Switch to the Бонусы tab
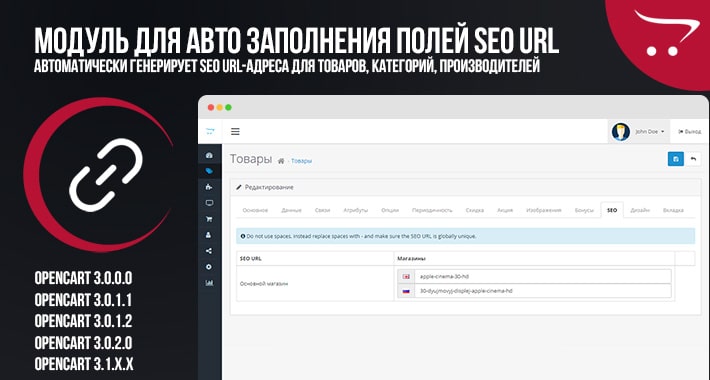This screenshot has width=710, height=380. [584, 210]
